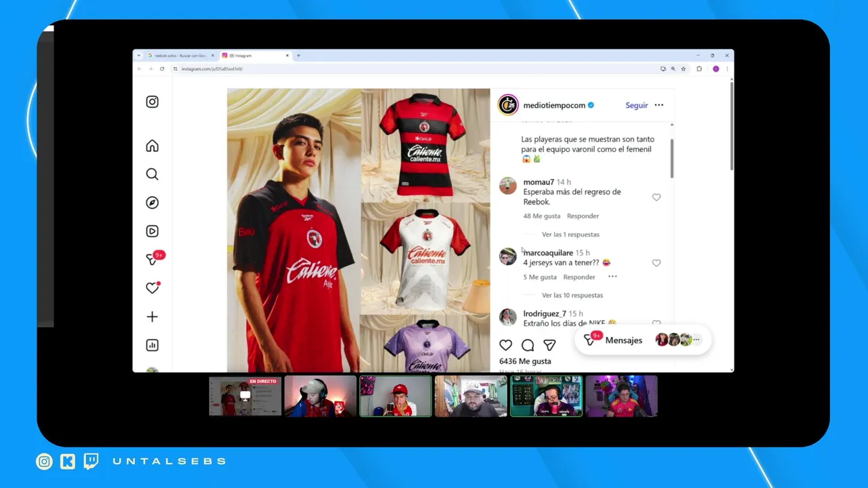Click Seguir to follow mediotiempocom
This screenshot has width=868, height=488.
click(637, 105)
